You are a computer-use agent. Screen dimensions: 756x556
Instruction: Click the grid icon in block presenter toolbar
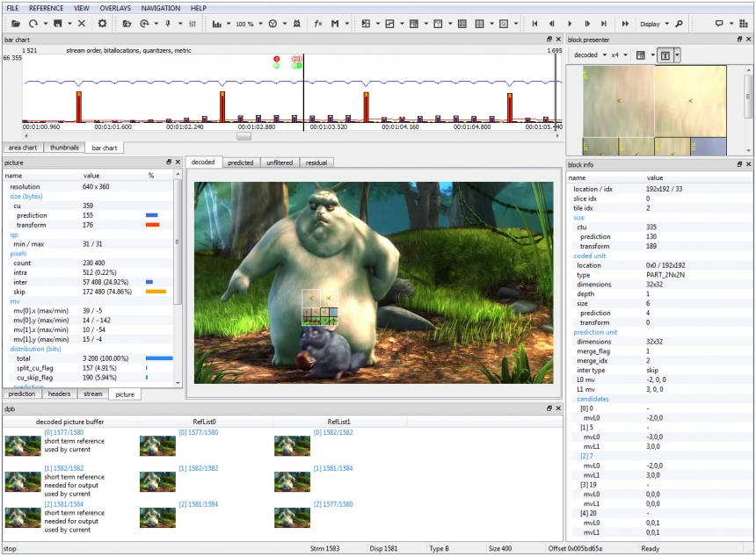click(641, 55)
